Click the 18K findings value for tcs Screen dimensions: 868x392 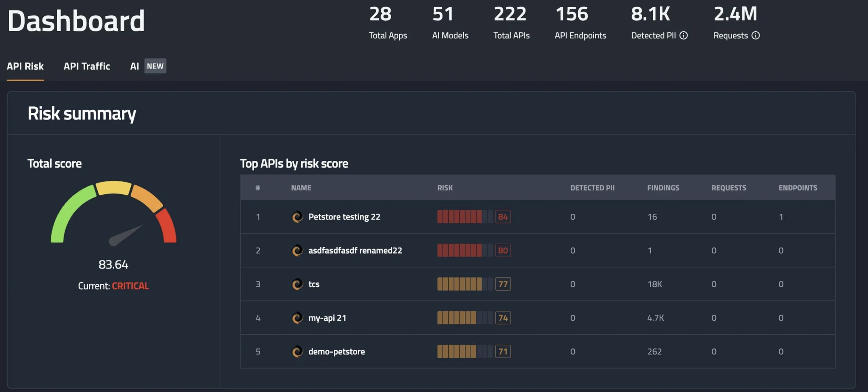pos(654,284)
